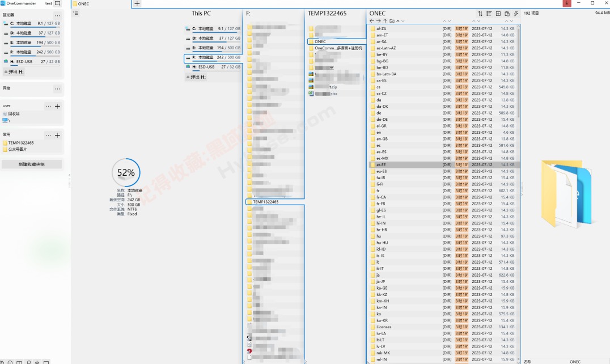The width and height of the screenshot is (610, 364).
Task: Select the mk-MK folder
Action: 442,353
